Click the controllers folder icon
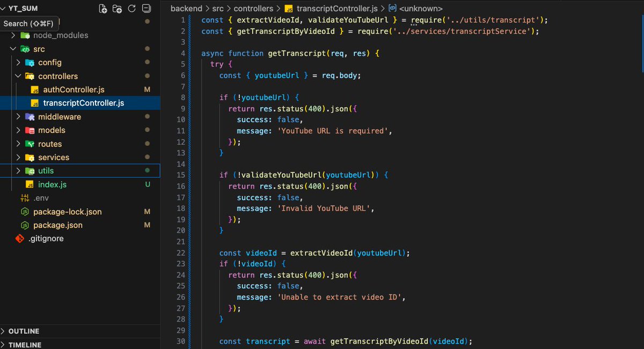Screen dimensions: 644x349 pos(30,76)
